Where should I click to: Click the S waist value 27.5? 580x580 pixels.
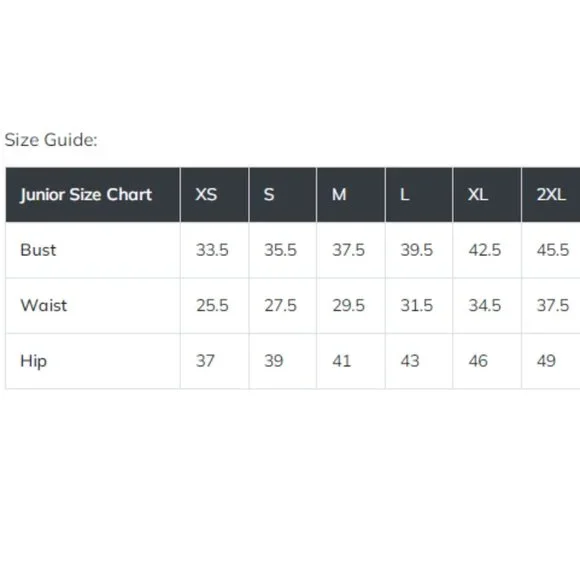[280, 306]
